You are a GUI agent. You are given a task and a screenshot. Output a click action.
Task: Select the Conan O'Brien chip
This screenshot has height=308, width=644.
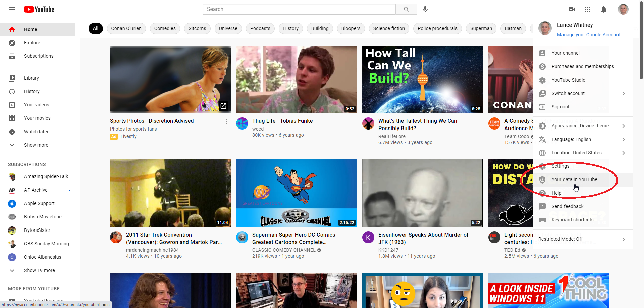[126, 28]
